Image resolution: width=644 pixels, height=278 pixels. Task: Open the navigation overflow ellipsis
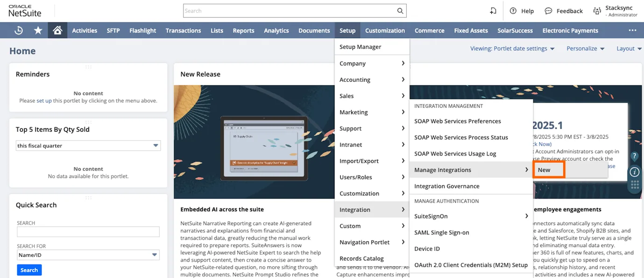point(632,30)
